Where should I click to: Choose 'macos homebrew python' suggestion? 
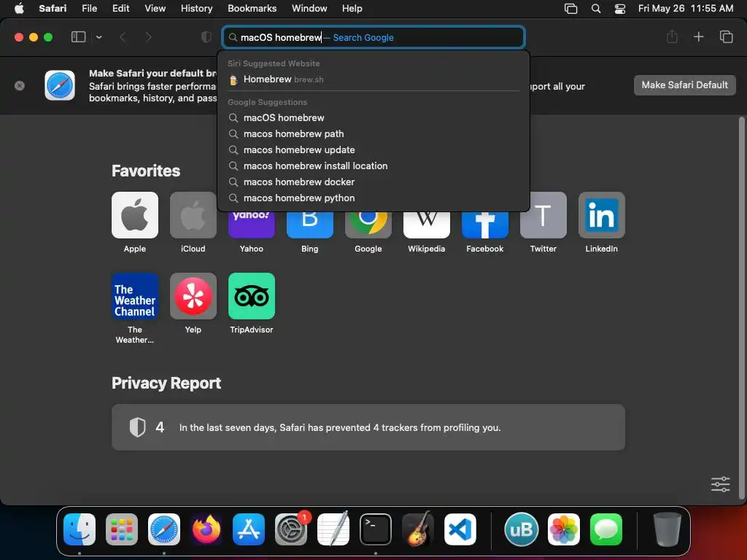373,198
